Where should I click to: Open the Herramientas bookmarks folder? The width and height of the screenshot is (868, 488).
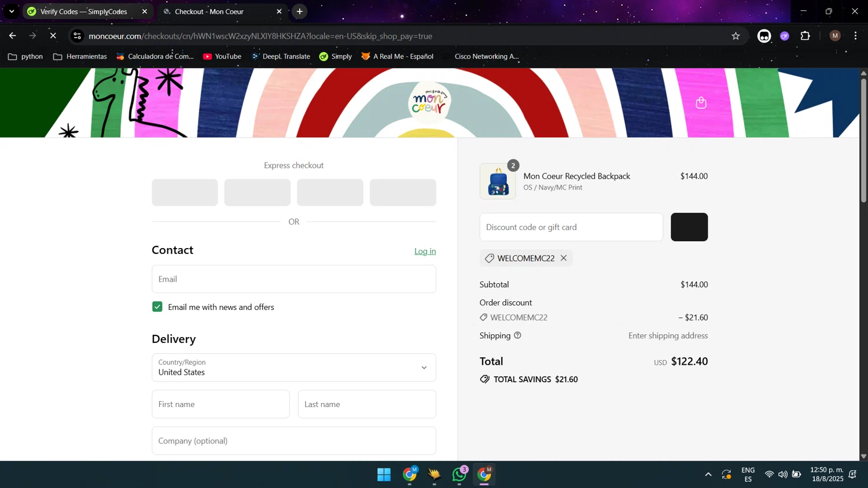[x=80, y=56]
